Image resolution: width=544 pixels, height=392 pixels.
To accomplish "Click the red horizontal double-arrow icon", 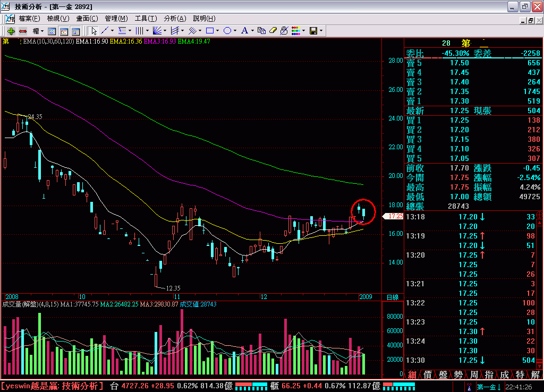I will [23, 31].
